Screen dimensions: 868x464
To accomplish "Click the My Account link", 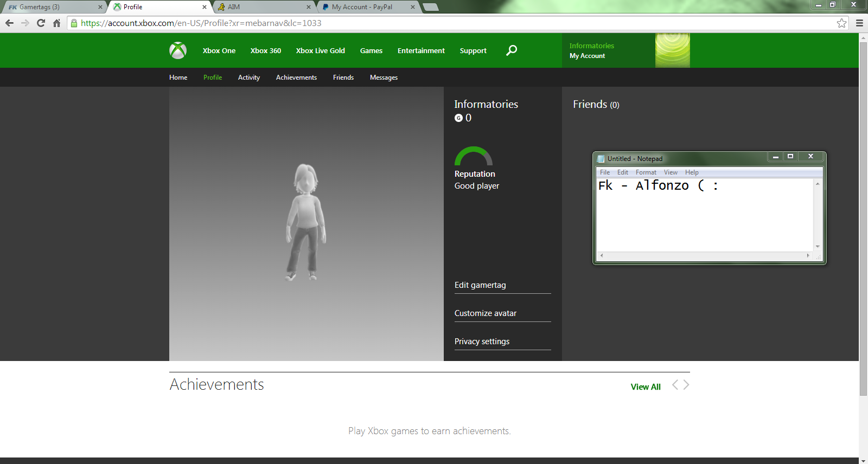I will [x=587, y=56].
